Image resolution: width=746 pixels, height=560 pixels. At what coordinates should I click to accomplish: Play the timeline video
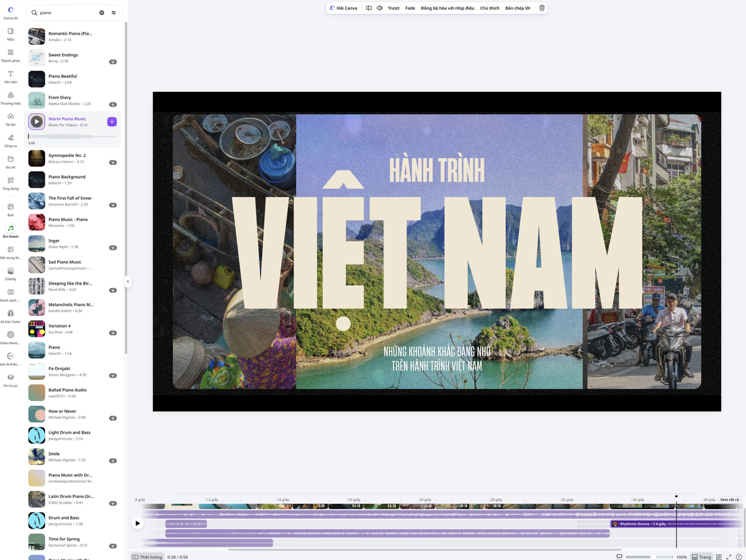(137, 523)
